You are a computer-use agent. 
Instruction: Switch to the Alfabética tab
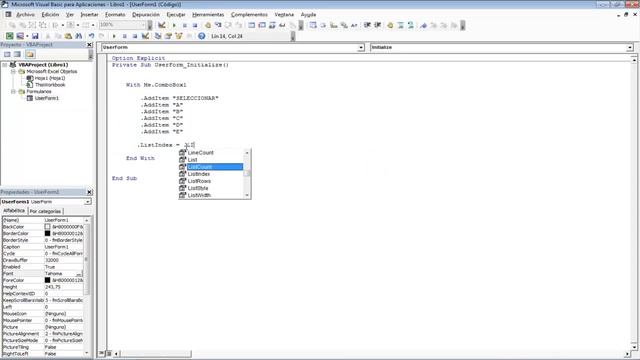(x=14, y=211)
